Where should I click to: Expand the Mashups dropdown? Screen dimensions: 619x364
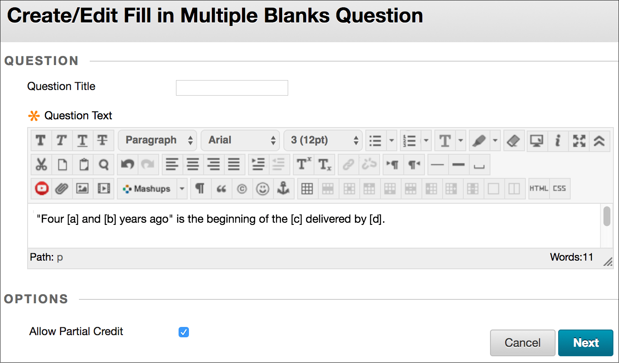pos(182,188)
